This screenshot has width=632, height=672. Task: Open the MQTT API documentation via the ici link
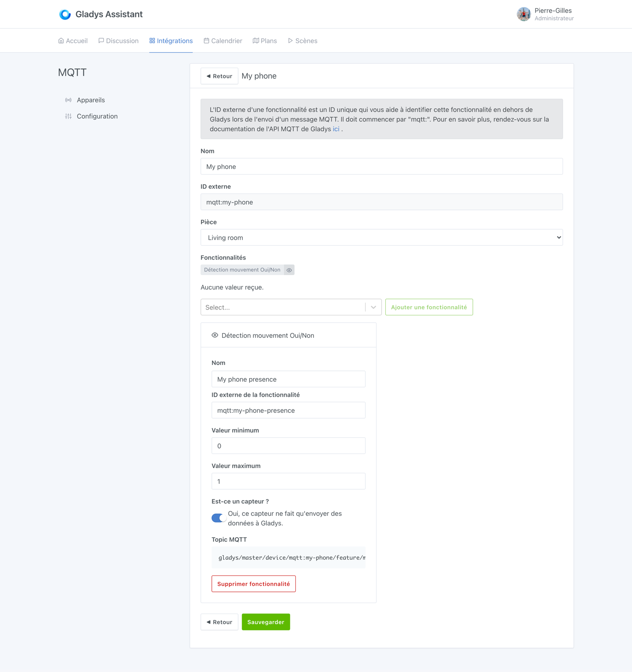(335, 129)
